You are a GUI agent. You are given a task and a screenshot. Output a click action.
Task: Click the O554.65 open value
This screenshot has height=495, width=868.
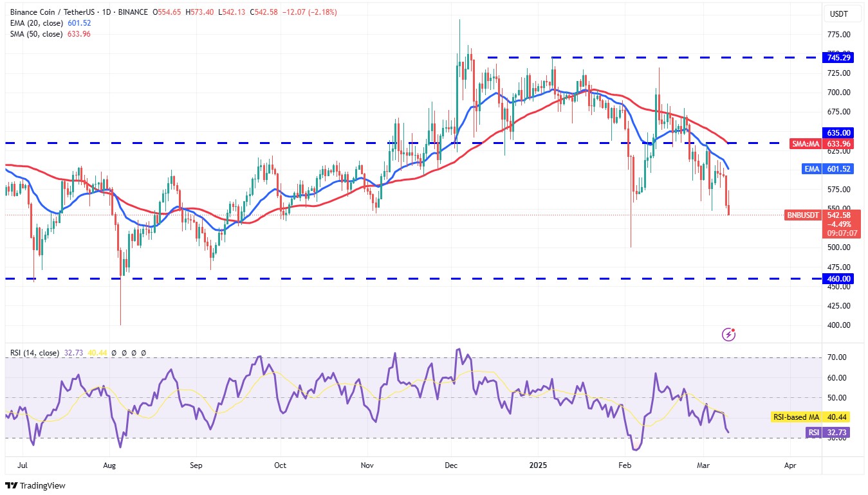click(167, 12)
